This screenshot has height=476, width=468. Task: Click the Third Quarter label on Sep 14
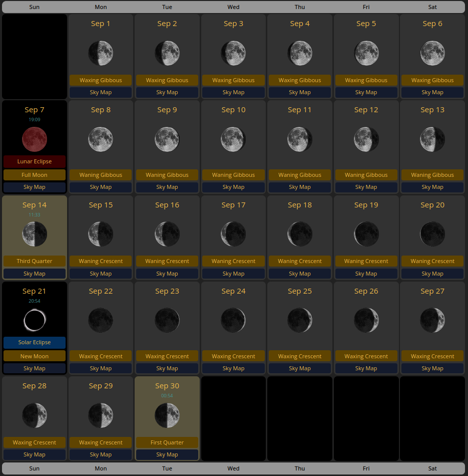35,261
